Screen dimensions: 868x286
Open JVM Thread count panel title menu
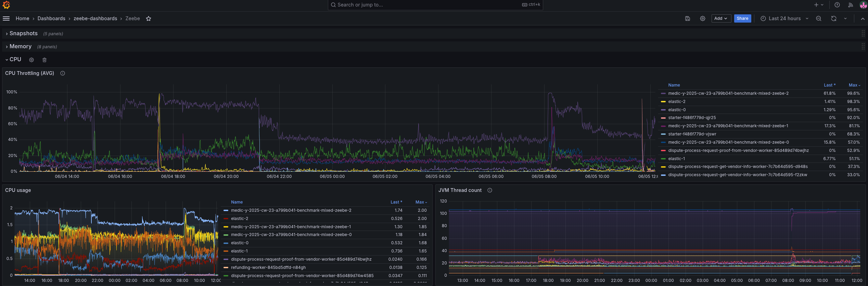click(460, 190)
